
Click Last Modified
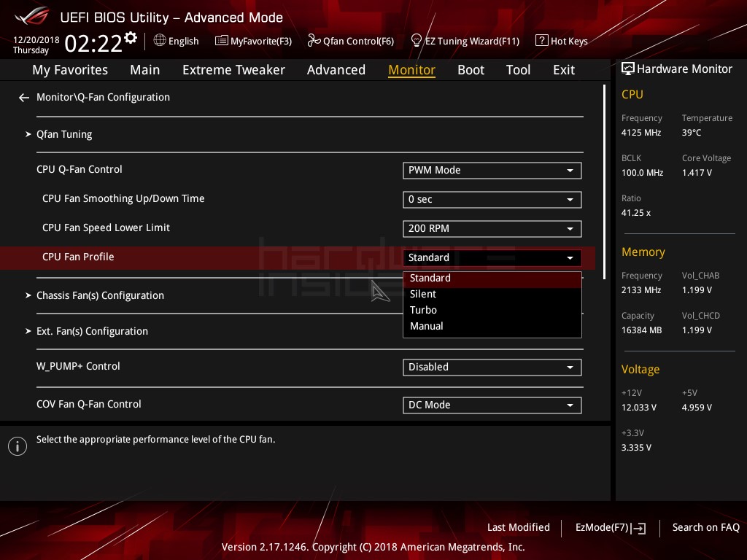pos(519,528)
